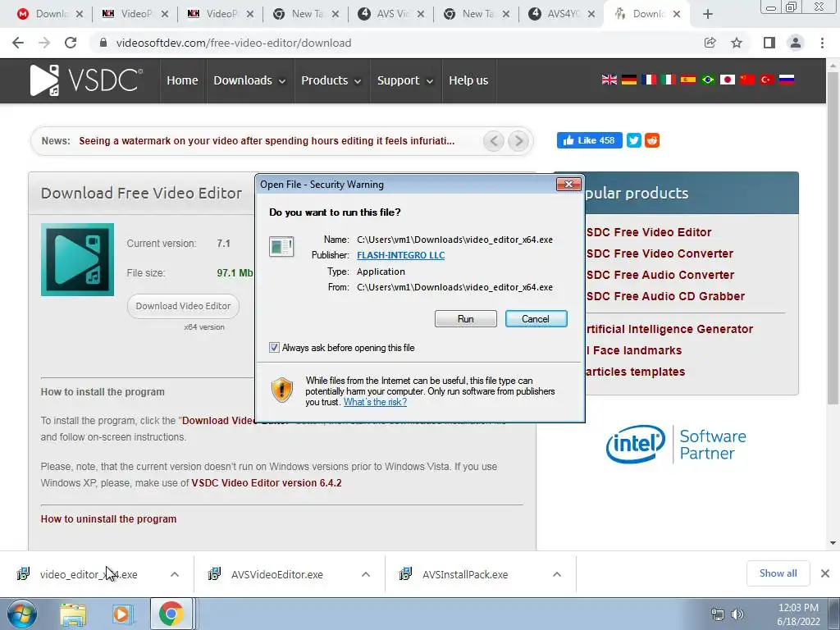The image size is (840, 630).
Task: Uncheck Always ask before opening this file
Action: 274,348
